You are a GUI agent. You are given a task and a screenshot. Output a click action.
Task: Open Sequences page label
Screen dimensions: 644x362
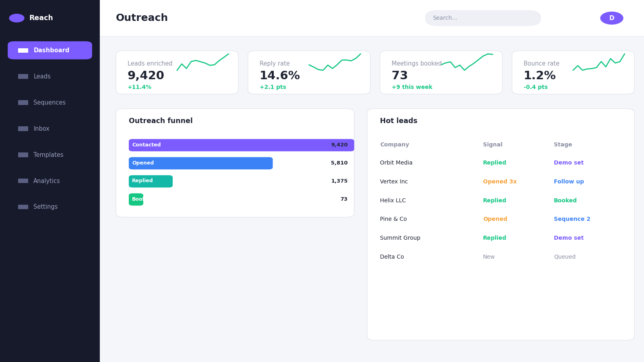click(50, 103)
